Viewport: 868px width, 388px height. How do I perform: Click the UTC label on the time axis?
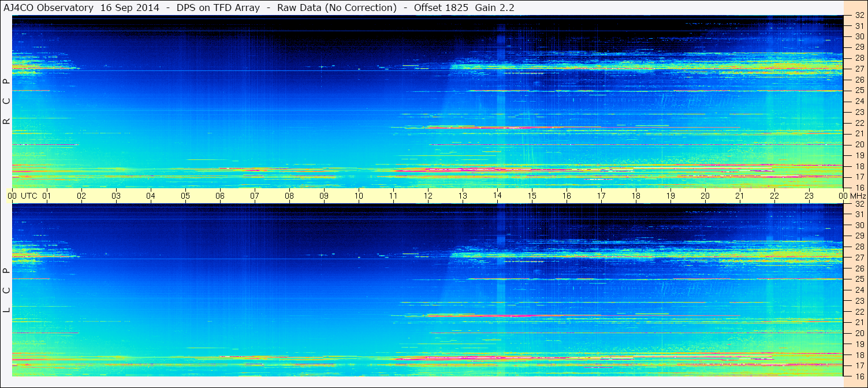click(29, 196)
